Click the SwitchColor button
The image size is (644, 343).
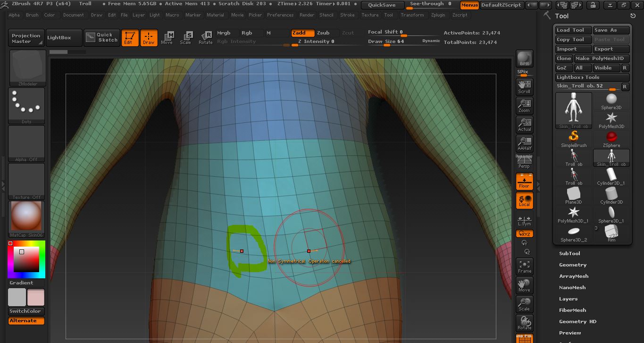26,311
